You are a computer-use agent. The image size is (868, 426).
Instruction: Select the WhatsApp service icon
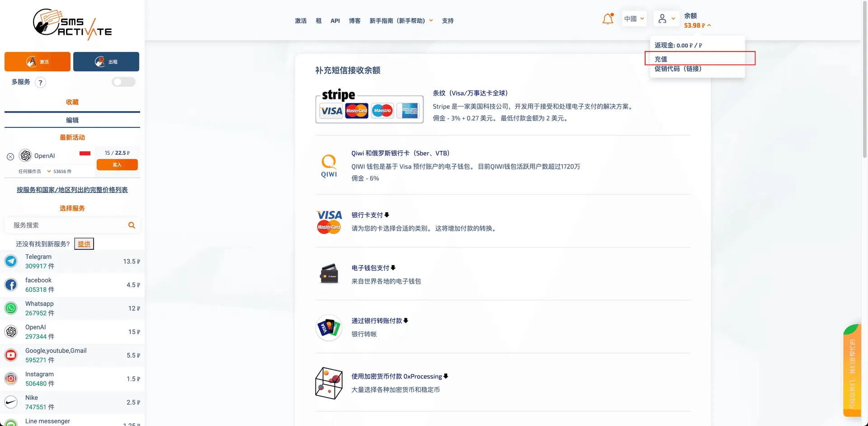coord(11,308)
